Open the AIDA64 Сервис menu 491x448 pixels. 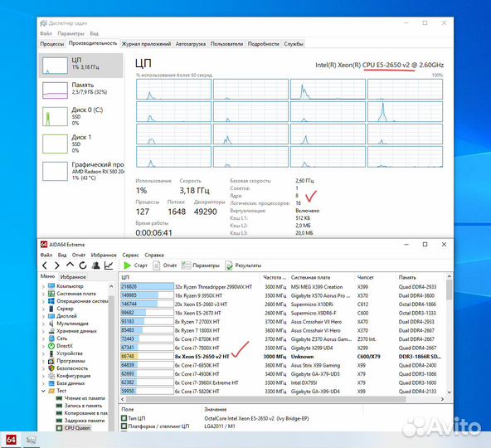pos(130,255)
